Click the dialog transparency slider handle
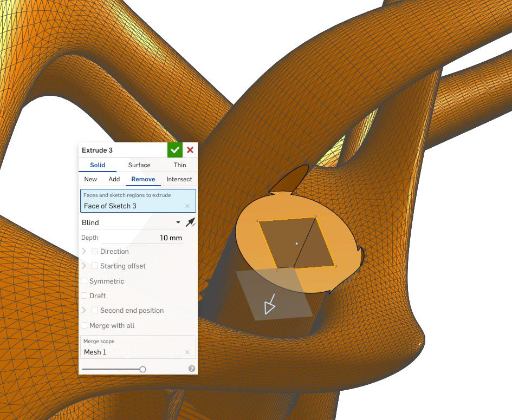512x420 pixels. click(142, 369)
